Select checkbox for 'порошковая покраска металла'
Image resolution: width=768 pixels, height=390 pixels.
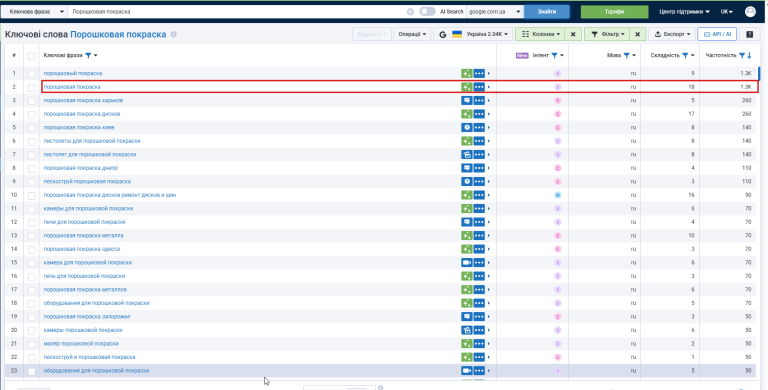pyautogui.click(x=31, y=236)
